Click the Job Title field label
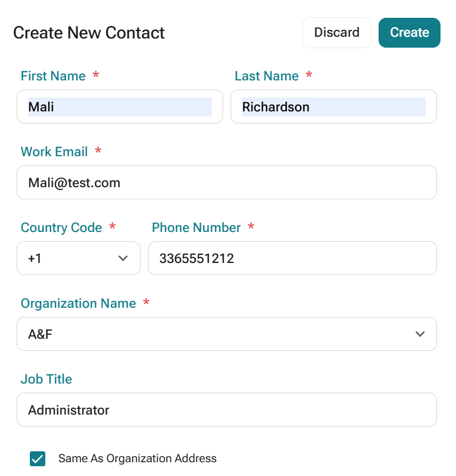The width and height of the screenshot is (456, 476). (46, 380)
